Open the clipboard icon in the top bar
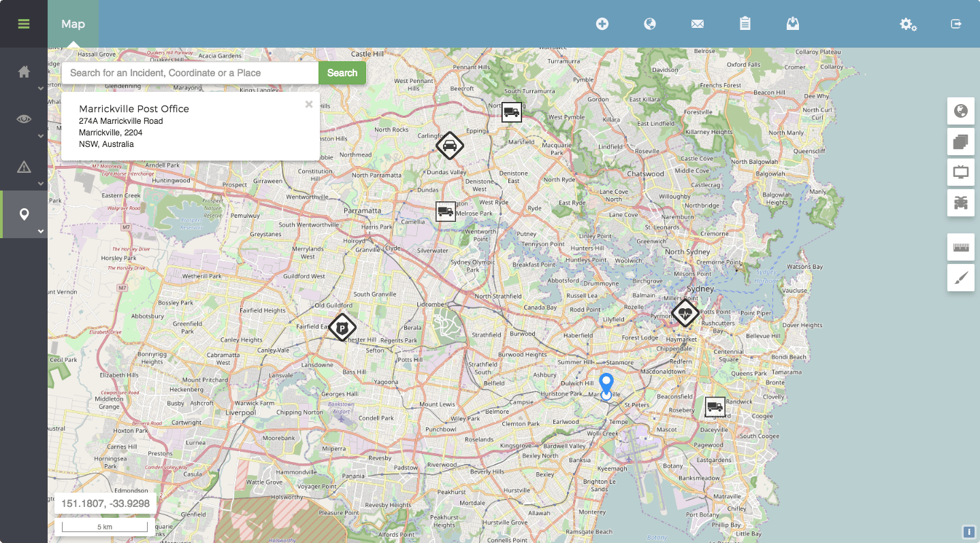Screen dimensions: 980x543 click(x=745, y=24)
